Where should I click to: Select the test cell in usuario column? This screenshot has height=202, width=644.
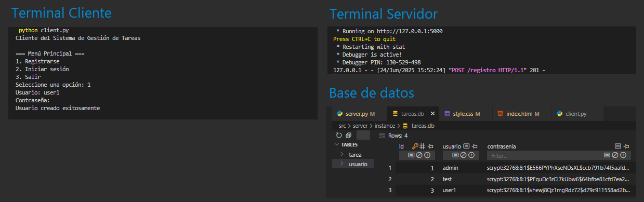pyautogui.click(x=461, y=179)
